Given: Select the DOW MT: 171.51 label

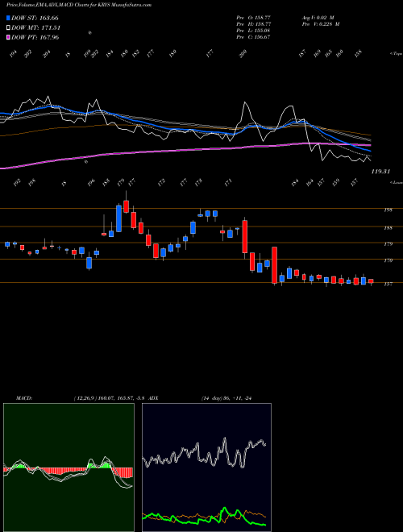Looking at the screenshot, I should 36,28.
